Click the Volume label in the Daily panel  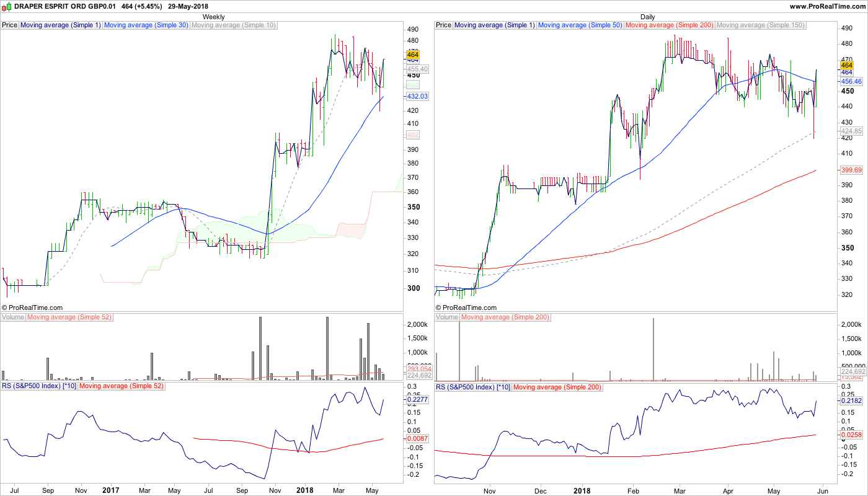point(447,317)
